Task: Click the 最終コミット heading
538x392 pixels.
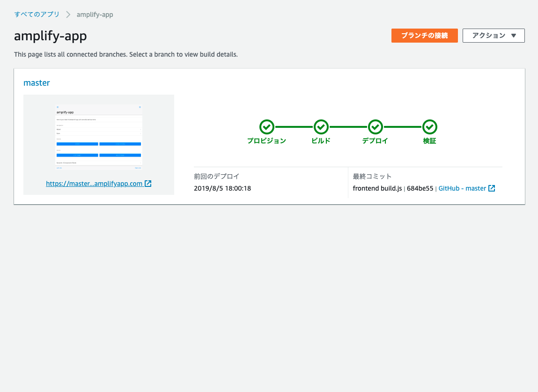Action: (372, 177)
